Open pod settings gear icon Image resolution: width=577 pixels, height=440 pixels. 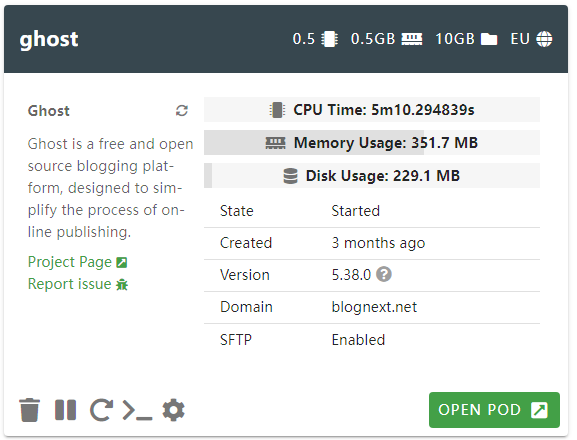[x=173, y=410]
